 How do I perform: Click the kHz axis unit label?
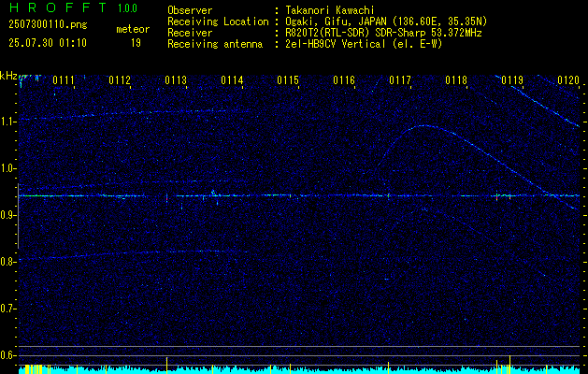(x=8, y=76)
